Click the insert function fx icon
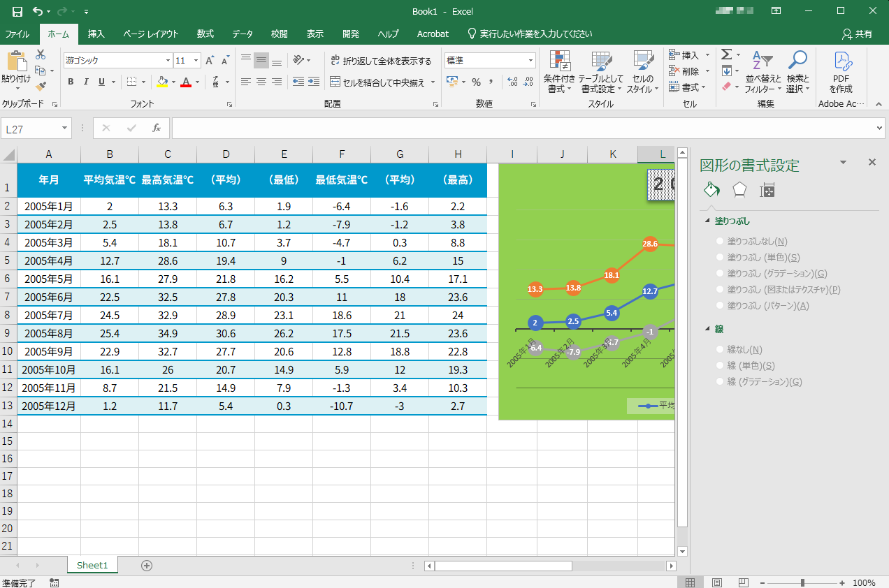The image size is (889, 588). tap(157, 128)
